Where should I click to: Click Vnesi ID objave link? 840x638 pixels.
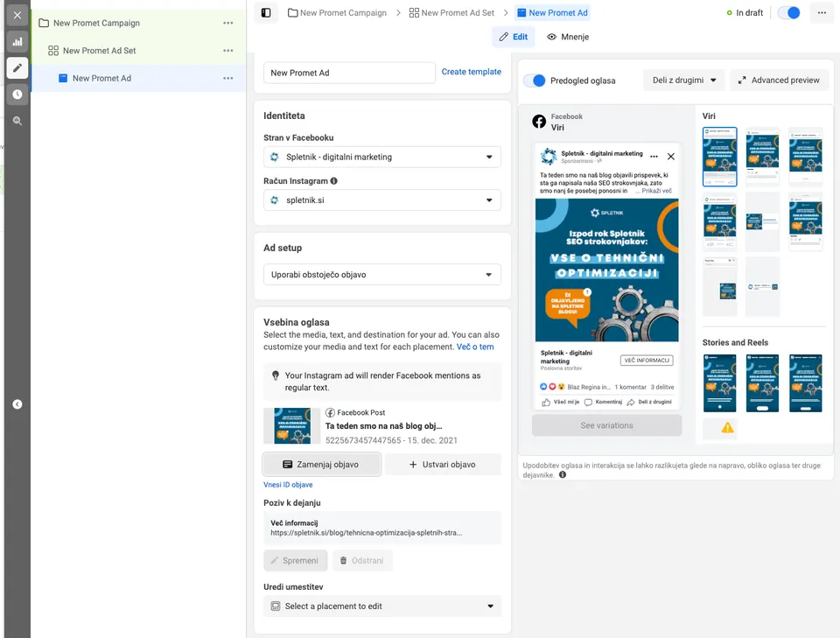click(x=288, y=485)
